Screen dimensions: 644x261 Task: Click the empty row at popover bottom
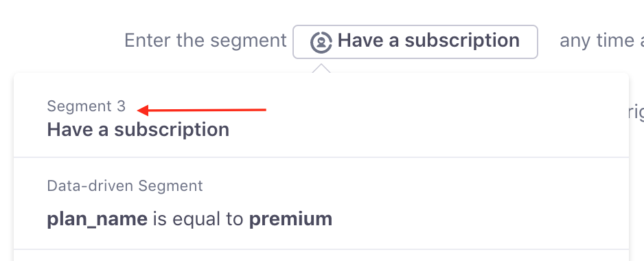click(321, 256)
